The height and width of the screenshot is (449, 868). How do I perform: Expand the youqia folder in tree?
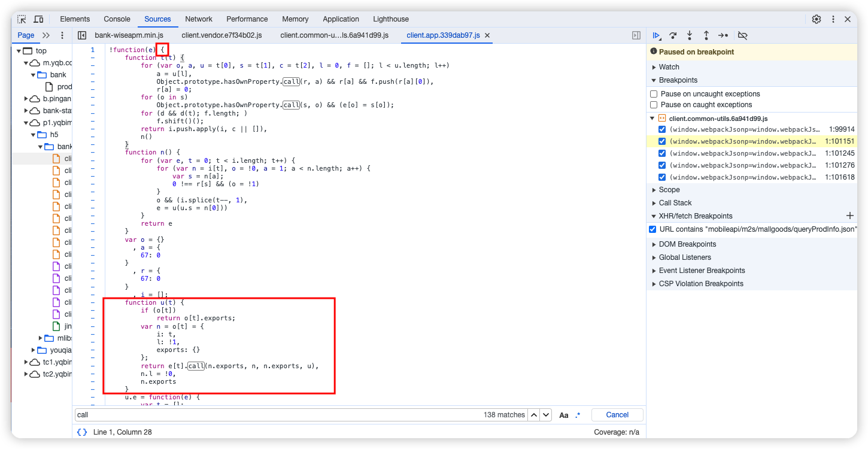(x=34, y=350)
